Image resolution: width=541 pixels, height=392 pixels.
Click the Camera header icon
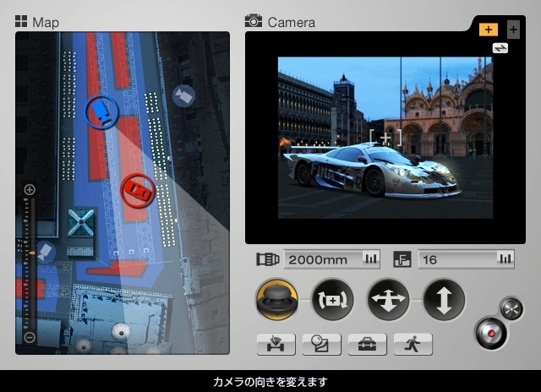pos(254,20)
